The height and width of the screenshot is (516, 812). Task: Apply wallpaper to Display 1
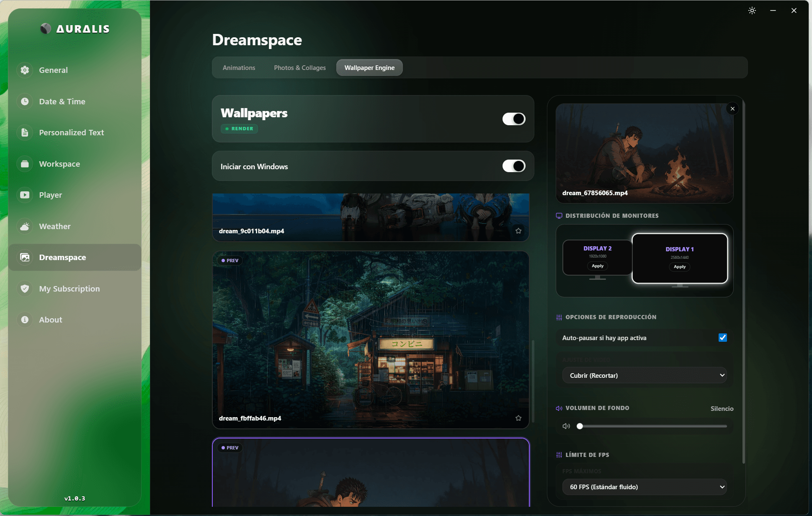(680, 267)
